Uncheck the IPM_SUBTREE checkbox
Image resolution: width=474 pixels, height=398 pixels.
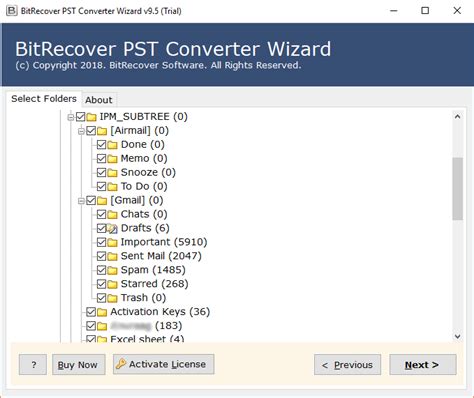pos(80,117)
